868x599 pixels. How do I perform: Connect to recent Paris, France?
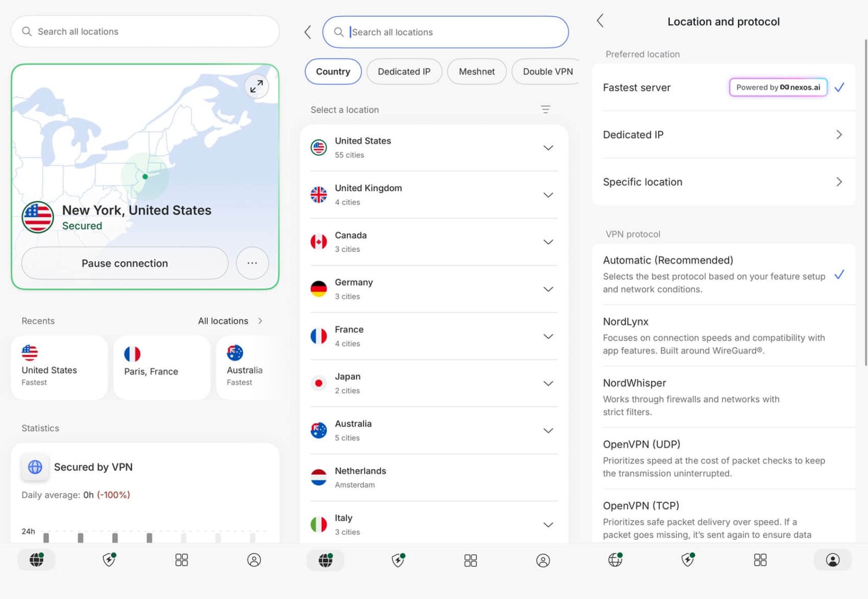(162, 367)
